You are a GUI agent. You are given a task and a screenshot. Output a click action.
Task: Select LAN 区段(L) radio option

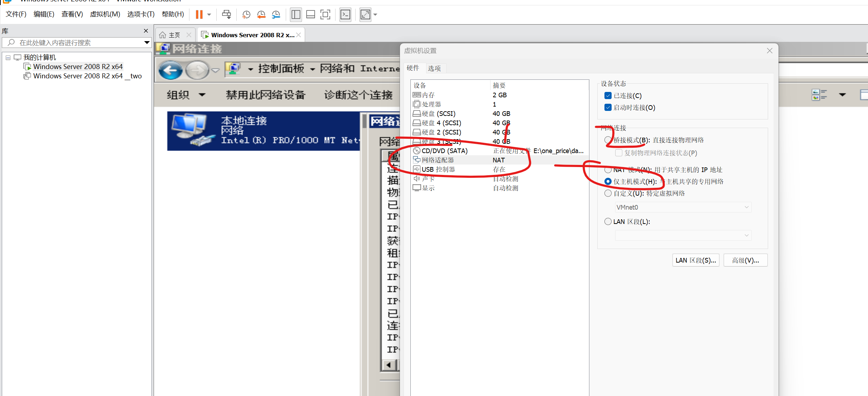coord(608,221)
